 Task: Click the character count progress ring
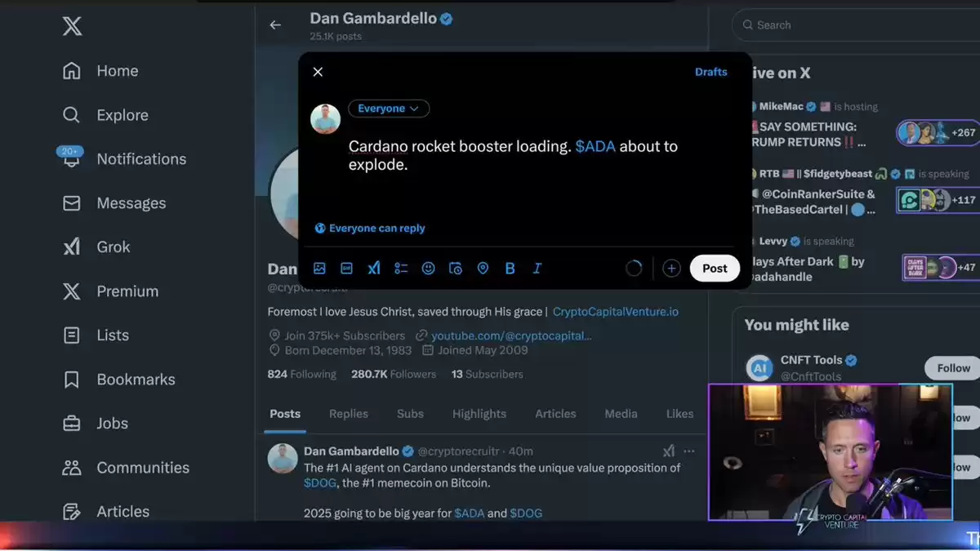634,269
